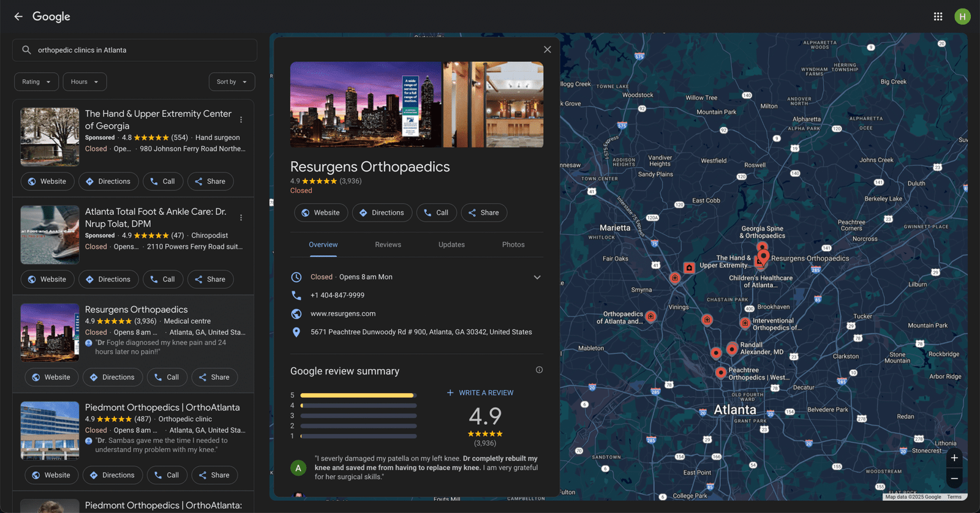Select the Resurgens Orthopaedics result title
This screenshot has width=980, height=513.
pyautogui.click(x=137, y=310)
